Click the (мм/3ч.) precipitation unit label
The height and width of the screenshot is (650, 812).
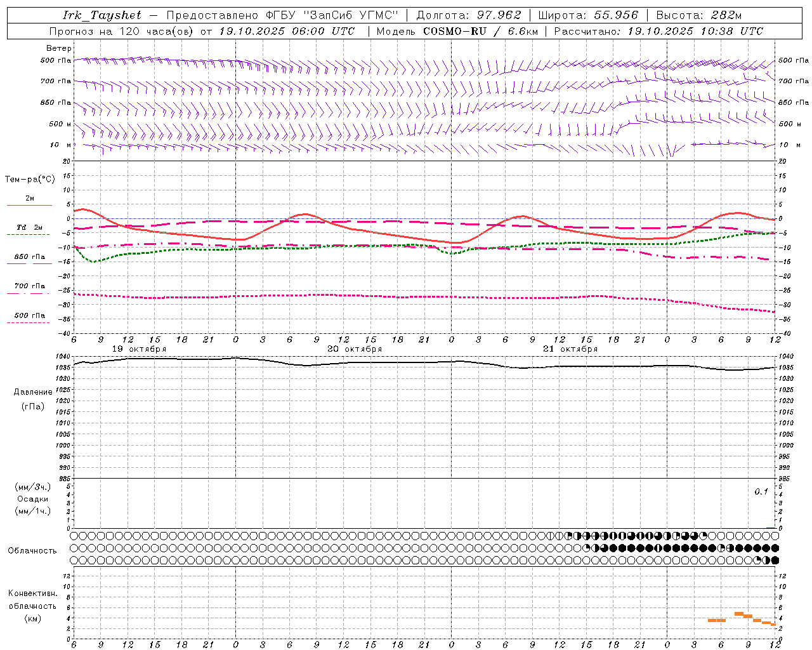click(x=33, y=487)
